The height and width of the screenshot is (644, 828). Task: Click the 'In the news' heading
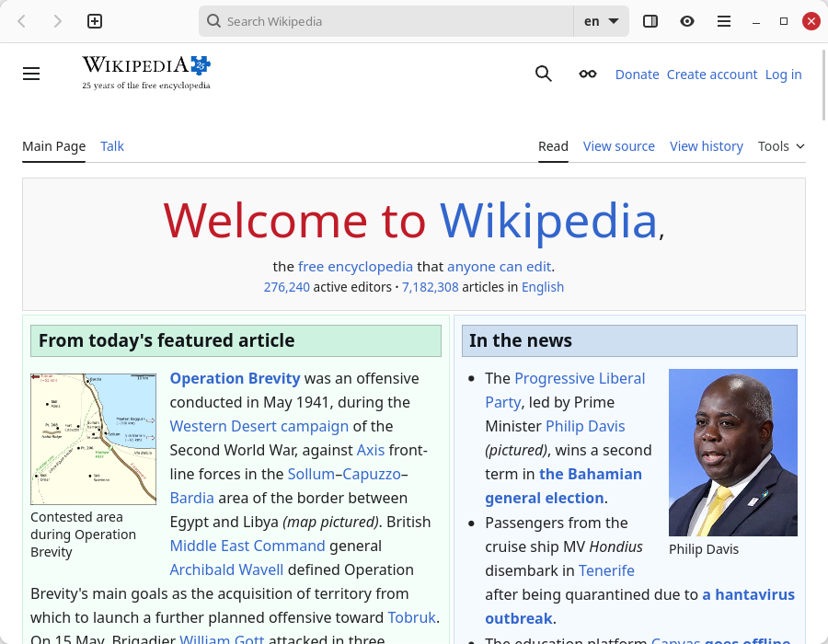tap(520, 340)
